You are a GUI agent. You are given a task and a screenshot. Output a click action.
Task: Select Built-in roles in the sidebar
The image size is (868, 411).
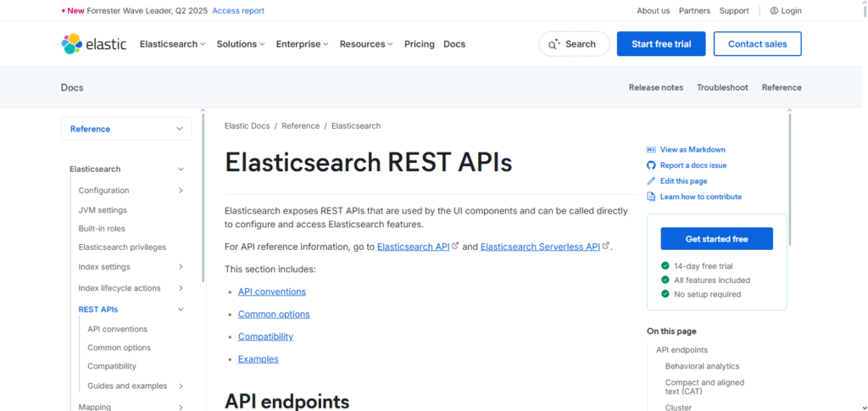click(x=102, y=229)
